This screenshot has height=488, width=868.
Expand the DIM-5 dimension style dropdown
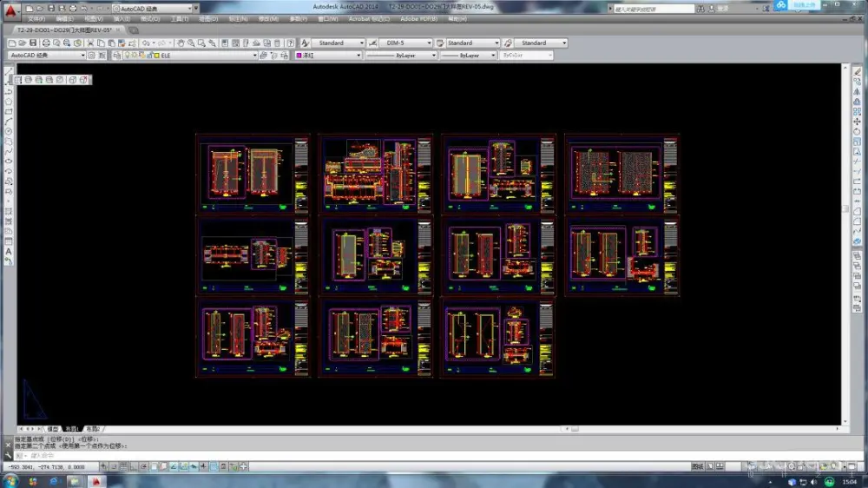pos(428,43)
